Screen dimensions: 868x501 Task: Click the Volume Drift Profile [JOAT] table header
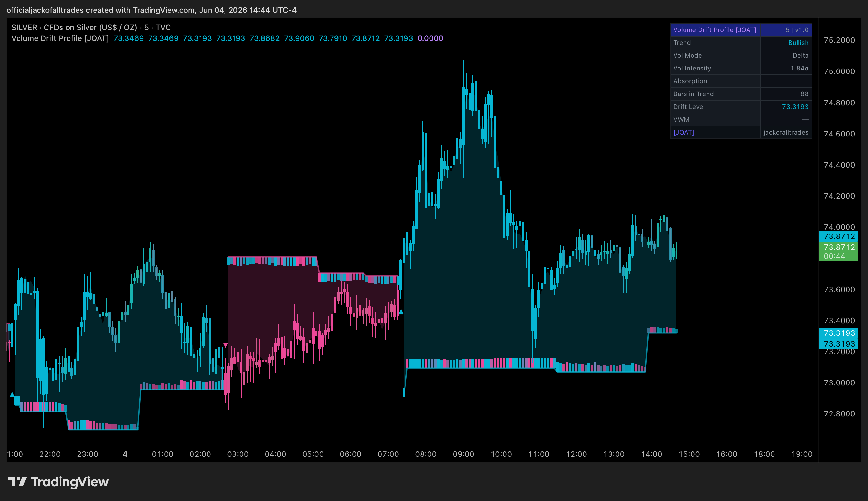[x=715, y=30]
